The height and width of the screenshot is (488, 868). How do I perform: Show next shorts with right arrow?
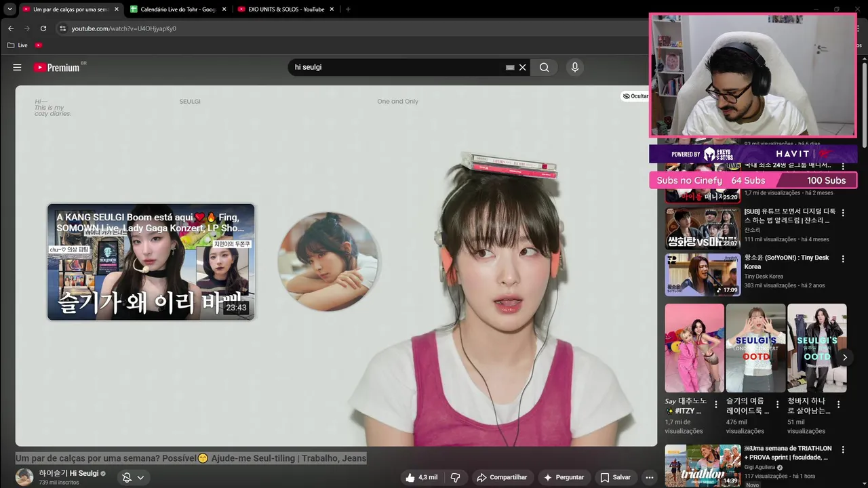pyautogui.click(x=844, y=357)
